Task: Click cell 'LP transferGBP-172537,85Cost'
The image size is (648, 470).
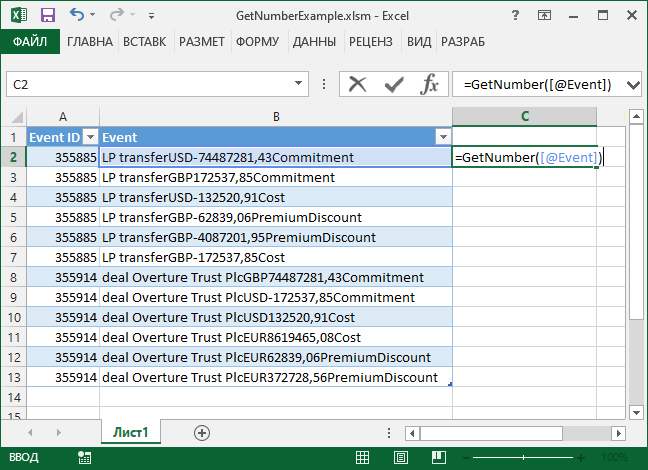Action: [276, 257]
